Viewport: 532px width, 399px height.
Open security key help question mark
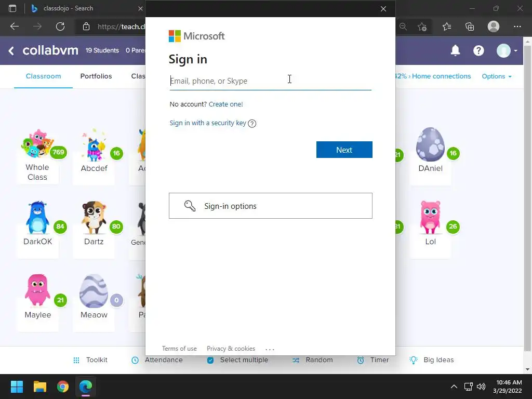(x=252, y=123)
